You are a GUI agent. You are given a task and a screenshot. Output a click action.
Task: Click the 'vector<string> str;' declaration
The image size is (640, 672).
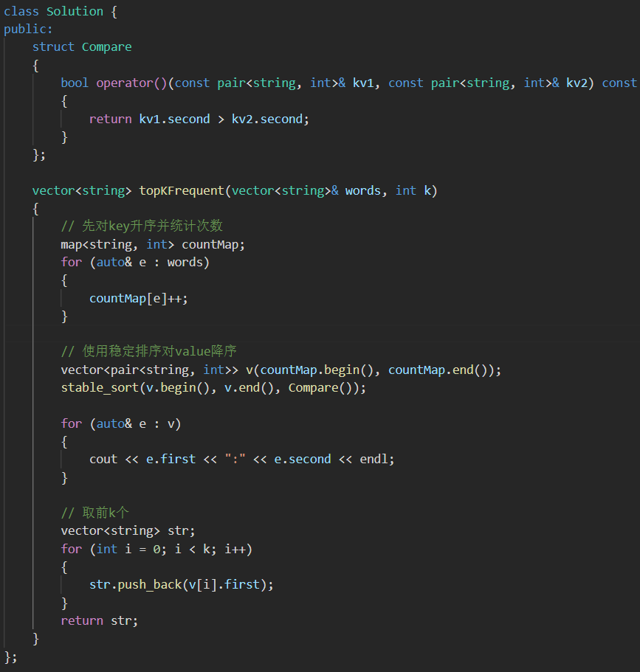(128, 531)
